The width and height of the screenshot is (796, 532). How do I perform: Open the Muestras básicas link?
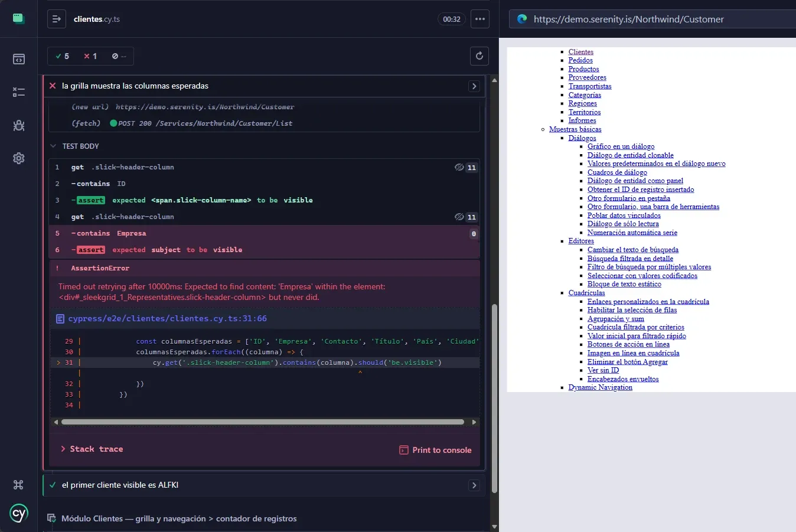[x=575, y=129]
